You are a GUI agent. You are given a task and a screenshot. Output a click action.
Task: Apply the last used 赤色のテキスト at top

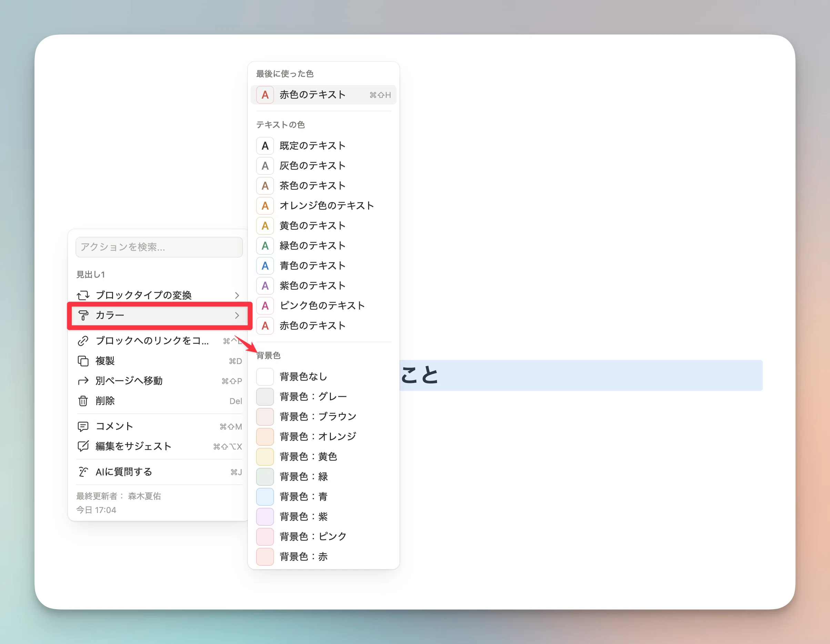(x=323, y=95)
